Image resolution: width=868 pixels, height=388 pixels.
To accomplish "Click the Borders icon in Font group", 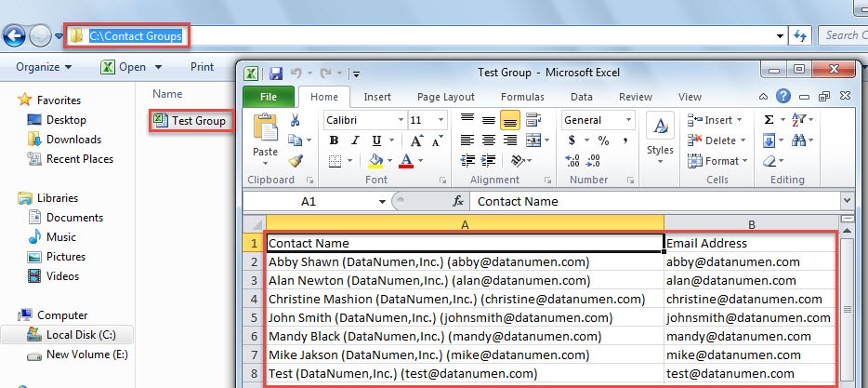I will click(335, 161).
